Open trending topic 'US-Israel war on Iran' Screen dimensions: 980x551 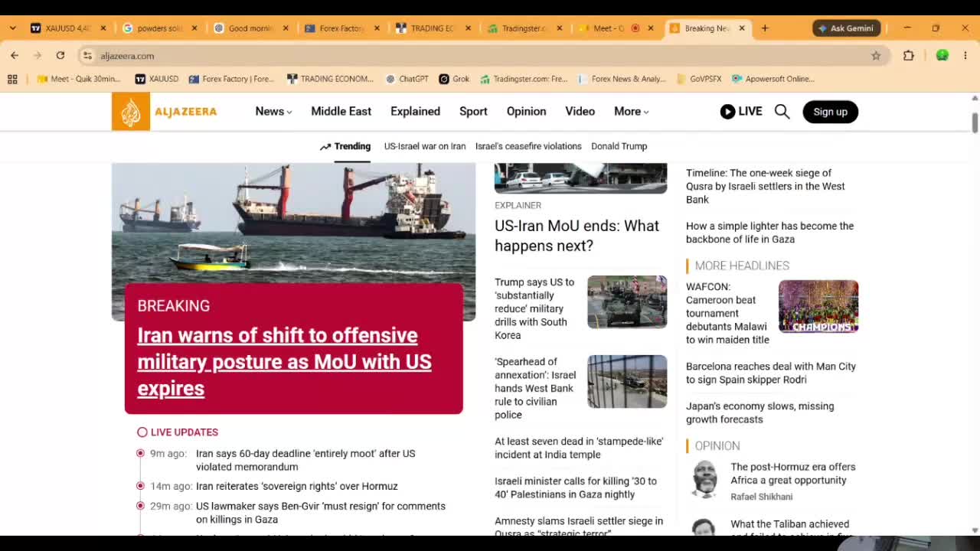click(425, 146)
